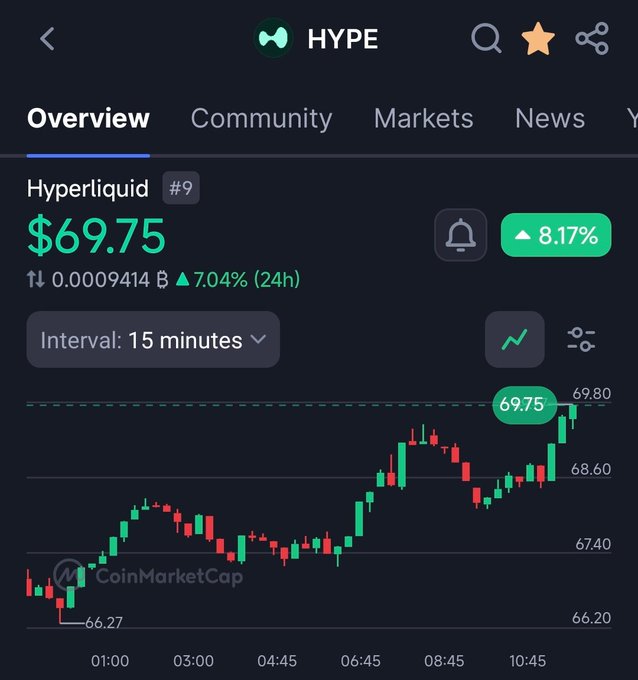Tap the share icon
The image size is (638, 680).
pyautogui.click(x=592, y=39)
